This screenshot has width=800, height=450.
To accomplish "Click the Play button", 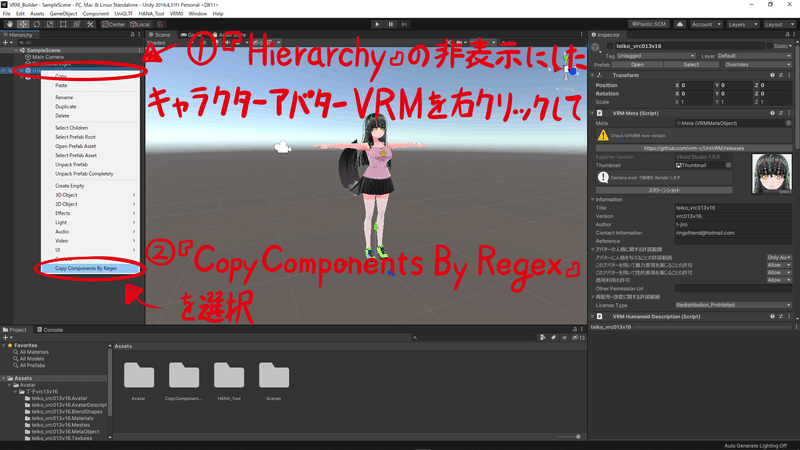I will [377, 24].
